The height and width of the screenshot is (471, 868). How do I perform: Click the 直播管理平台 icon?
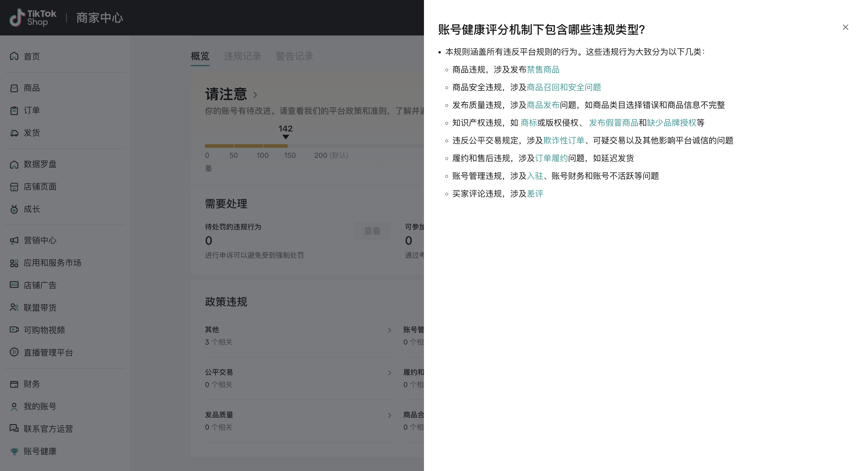click(14, 353)
